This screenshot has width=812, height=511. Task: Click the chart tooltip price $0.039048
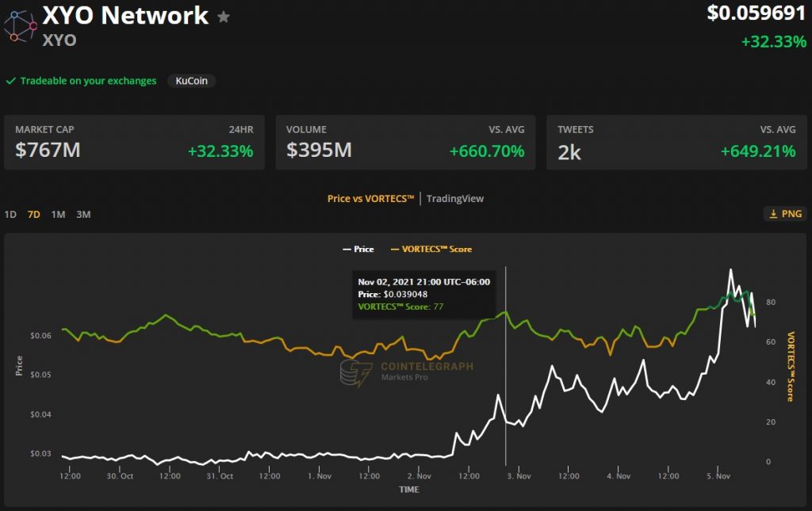point(405,294)
